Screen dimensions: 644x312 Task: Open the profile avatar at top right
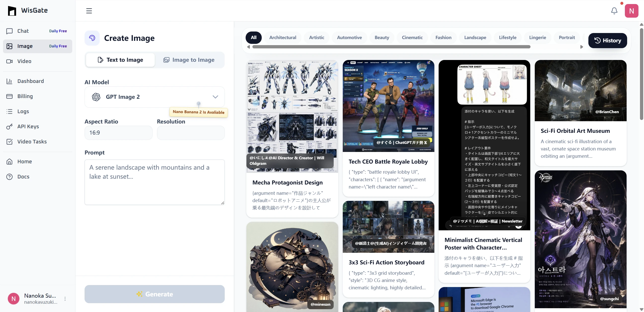tap(631, 11)
